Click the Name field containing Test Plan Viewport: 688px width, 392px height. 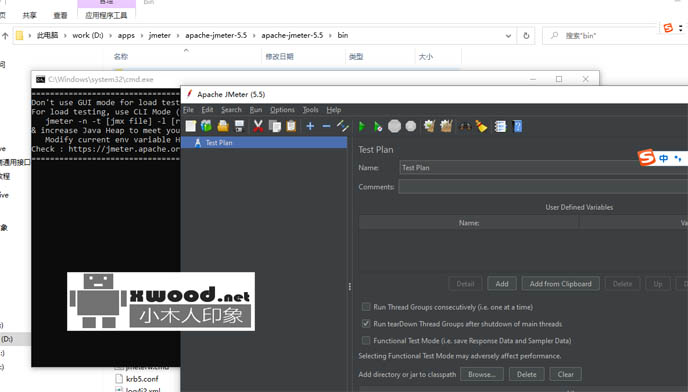pyautogui.click(x=543, y=168)
